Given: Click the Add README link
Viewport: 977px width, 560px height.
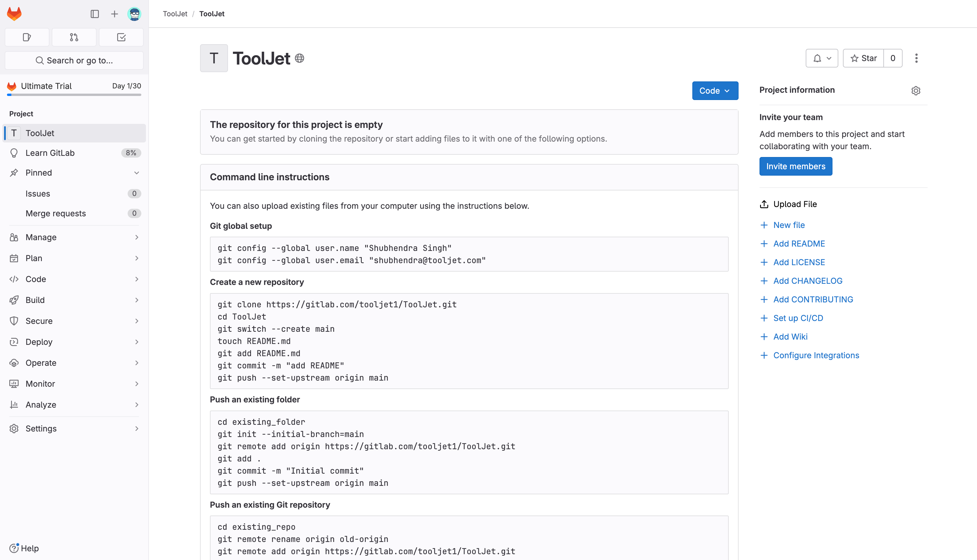Looking at the screenshot, I should (799, 243).
